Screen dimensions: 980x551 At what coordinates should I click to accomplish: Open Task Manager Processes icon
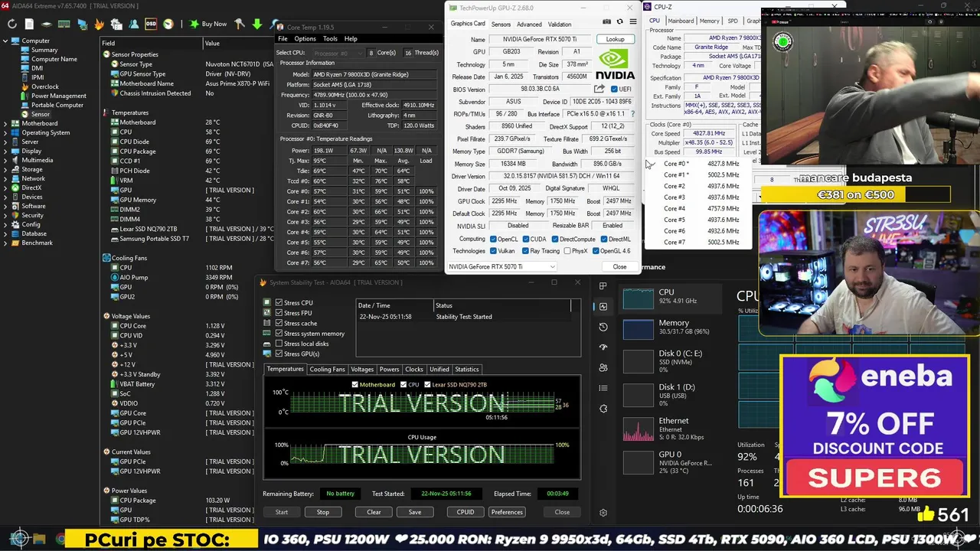click(x=603, y=286)
